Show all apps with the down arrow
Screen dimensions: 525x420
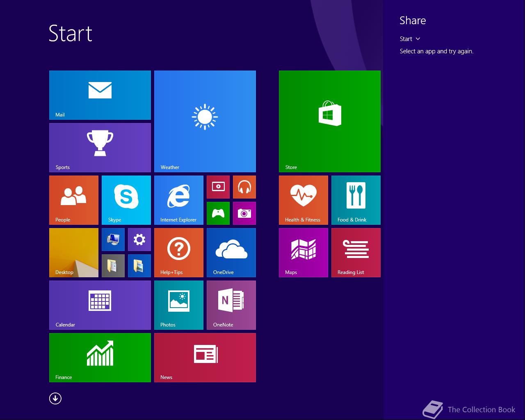click(55, 398)
